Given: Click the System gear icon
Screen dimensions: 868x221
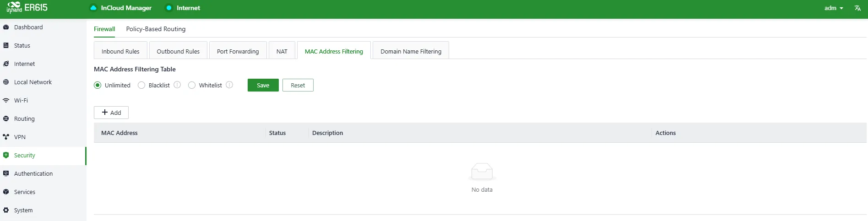Looking at the screenshot, I should [x=6, y=210].
